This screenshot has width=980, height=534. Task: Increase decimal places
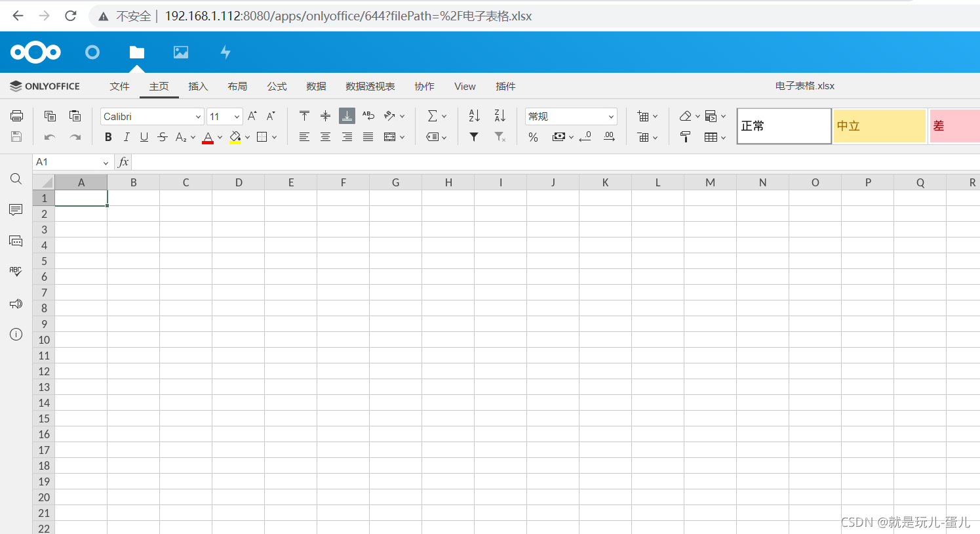(x=609, y=136)
